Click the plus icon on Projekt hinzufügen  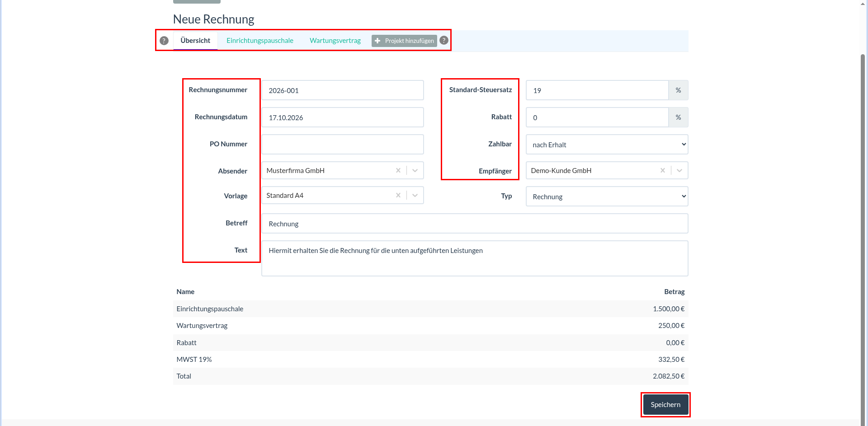(377, 41)
